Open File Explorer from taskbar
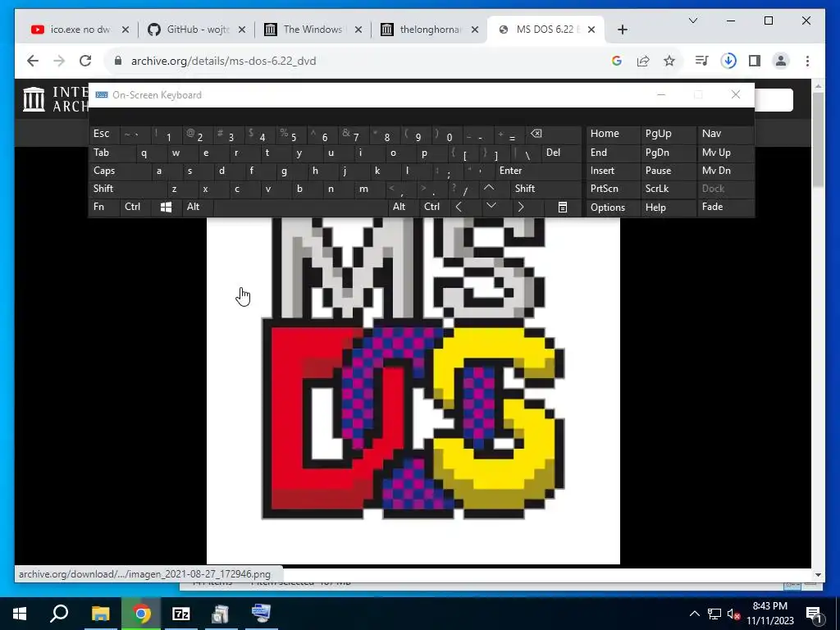 click(100, 614)
